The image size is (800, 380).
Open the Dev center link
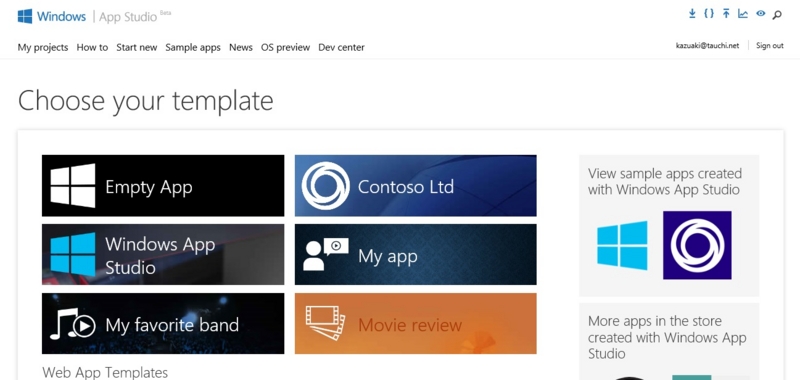(341, 47)
